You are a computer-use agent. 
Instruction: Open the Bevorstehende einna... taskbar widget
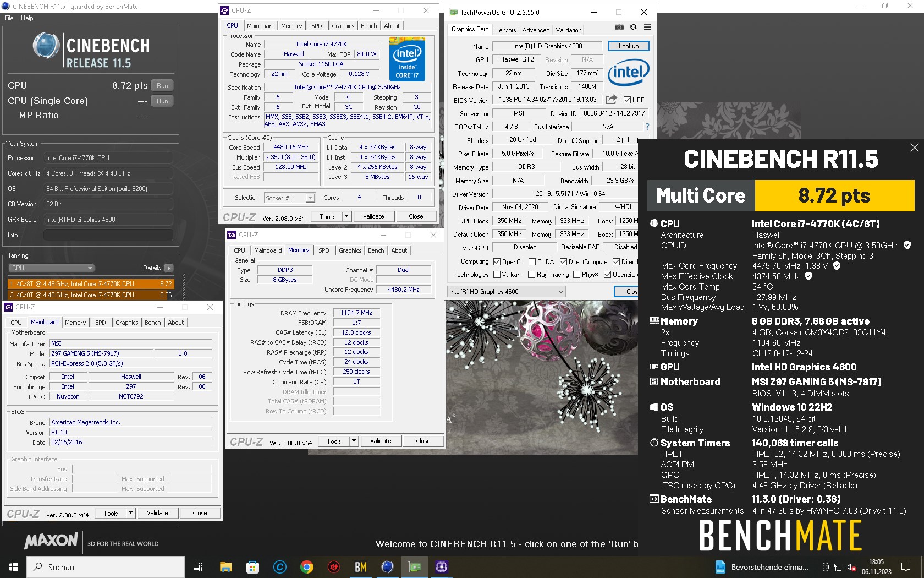coord(762,567)
